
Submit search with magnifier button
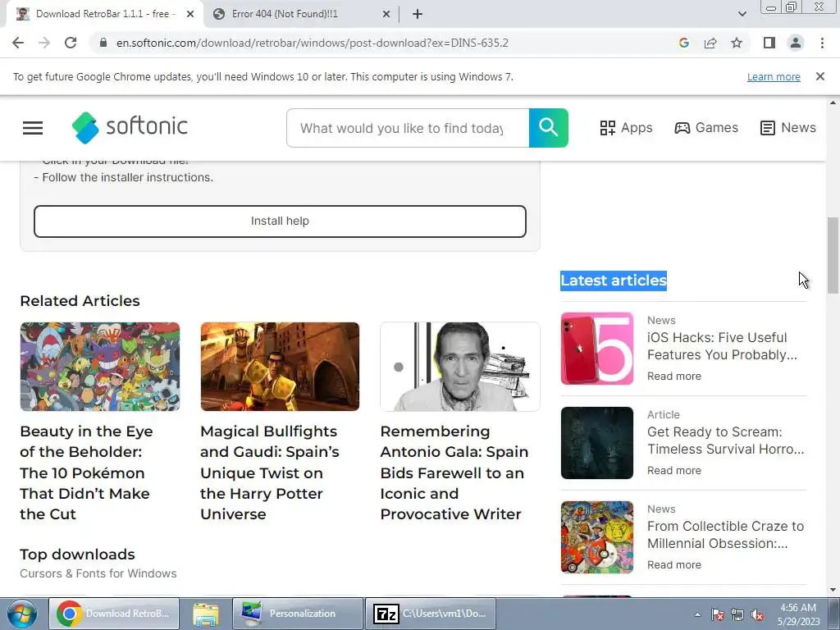point(549,128)
